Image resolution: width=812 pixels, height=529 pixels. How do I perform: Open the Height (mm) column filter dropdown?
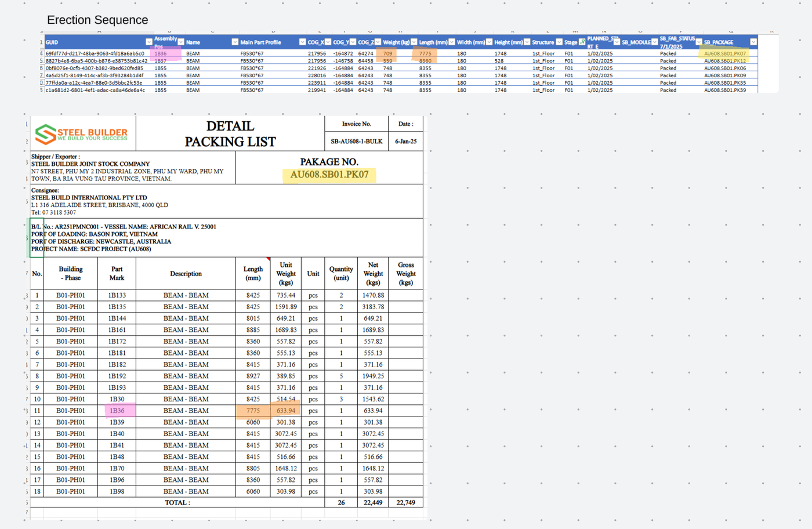tap(527, 42)
